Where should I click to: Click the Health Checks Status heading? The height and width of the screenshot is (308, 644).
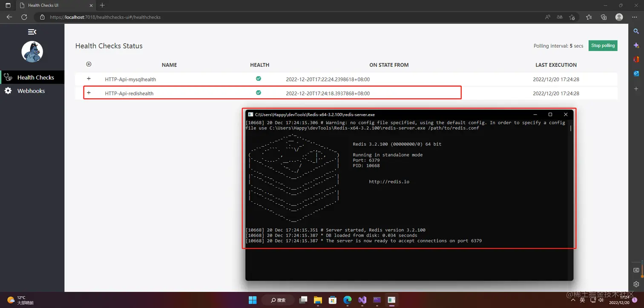109,46
